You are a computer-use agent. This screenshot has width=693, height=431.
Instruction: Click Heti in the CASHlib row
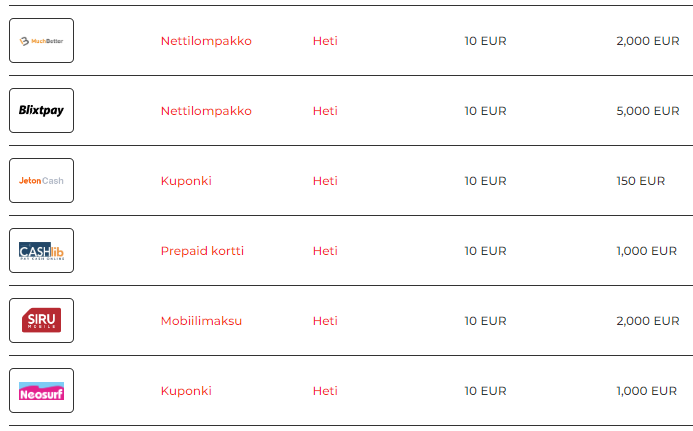325,251
